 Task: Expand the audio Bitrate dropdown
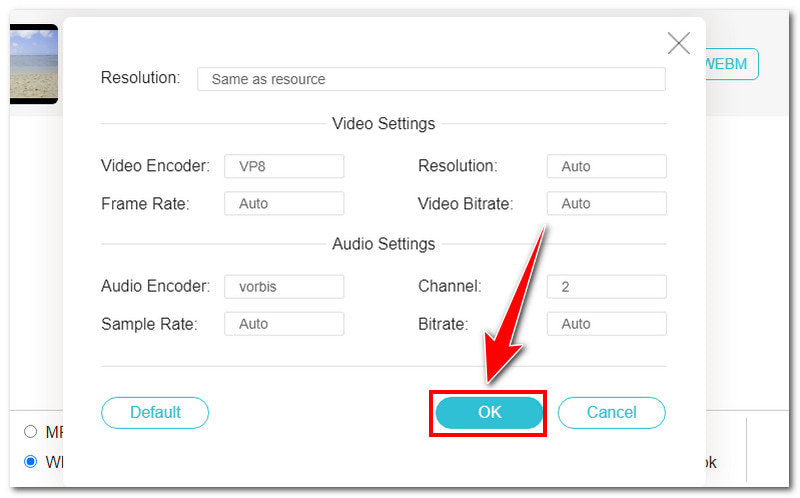pyautogui.click(x=606, y=324)
